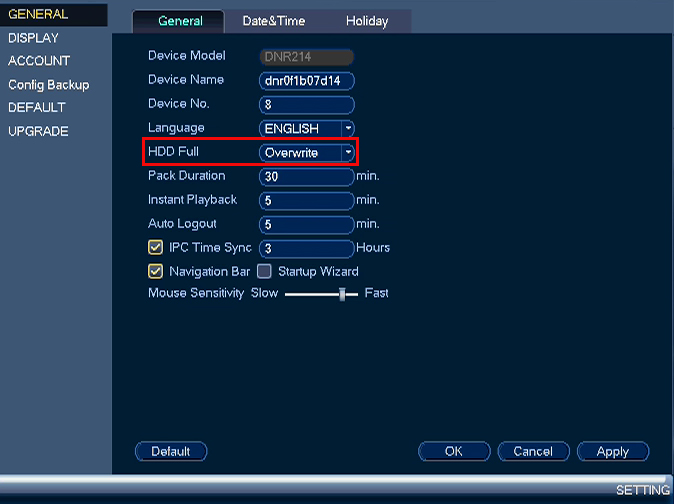674x504 pixels.
Task: Uncheck the IPC Time Sync checkbox
Action: click(155, 247)
